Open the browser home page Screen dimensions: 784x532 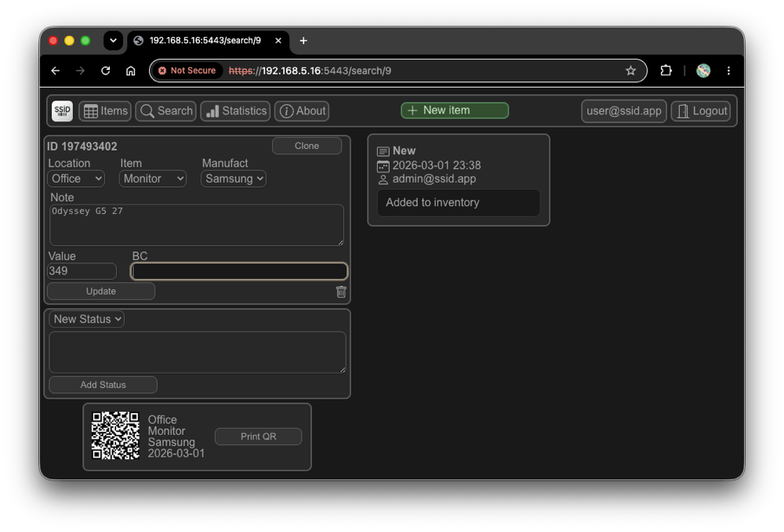[130, 71]
